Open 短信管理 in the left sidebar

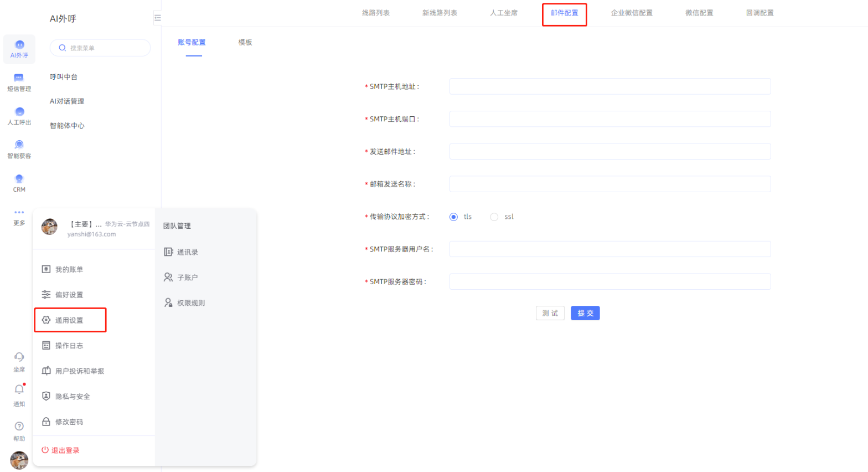(19, 82)
